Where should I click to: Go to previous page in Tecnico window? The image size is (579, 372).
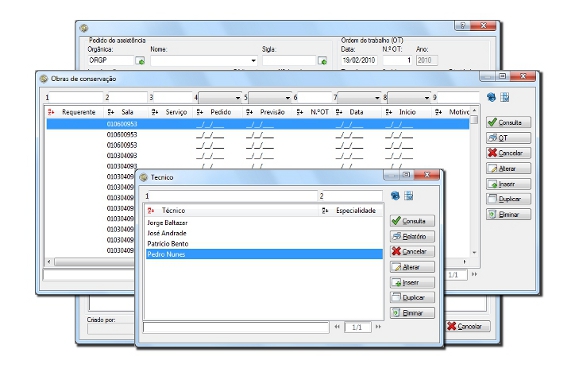[x=337, y=327]
